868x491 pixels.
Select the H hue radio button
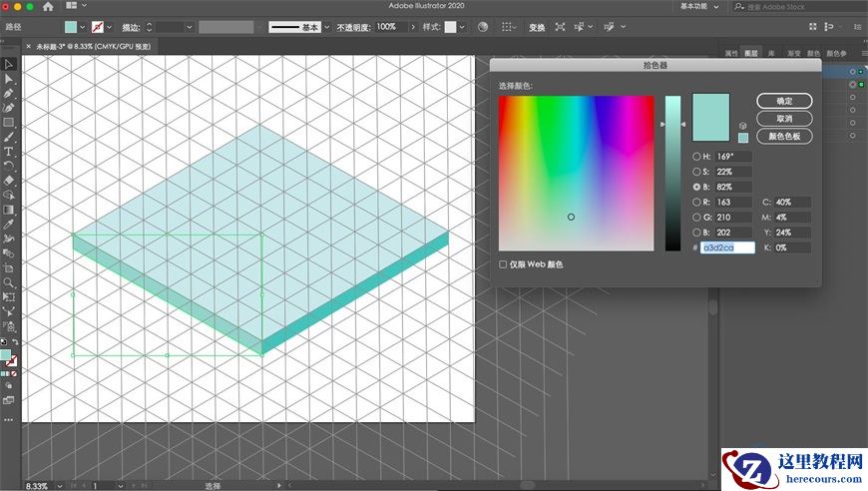tap(696, 157)
